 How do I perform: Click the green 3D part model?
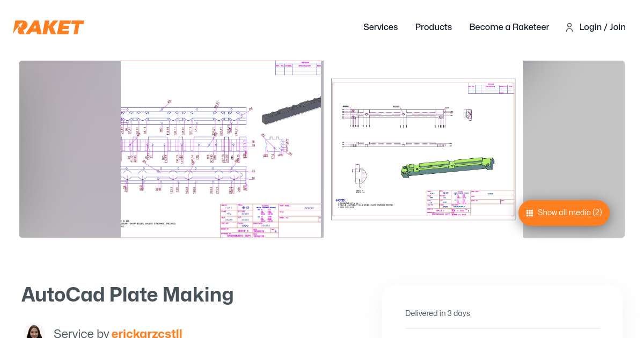pos(448,167)
